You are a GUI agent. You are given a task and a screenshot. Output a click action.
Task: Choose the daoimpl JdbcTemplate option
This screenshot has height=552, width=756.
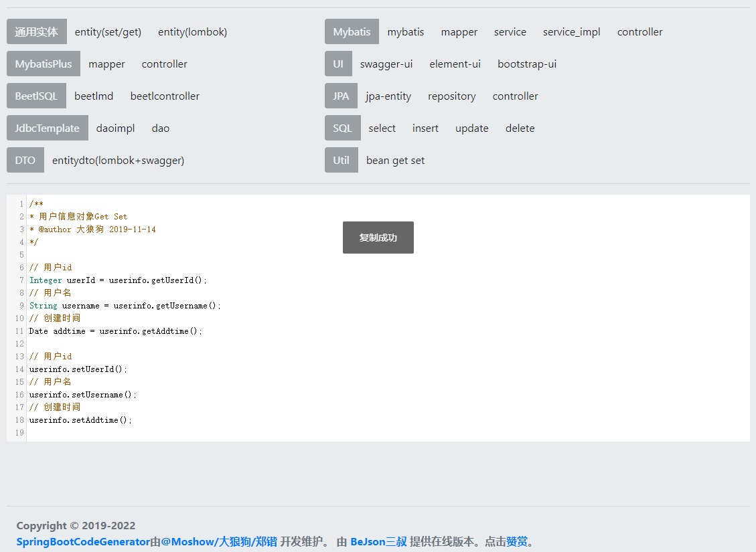click(x=115, y=128)
